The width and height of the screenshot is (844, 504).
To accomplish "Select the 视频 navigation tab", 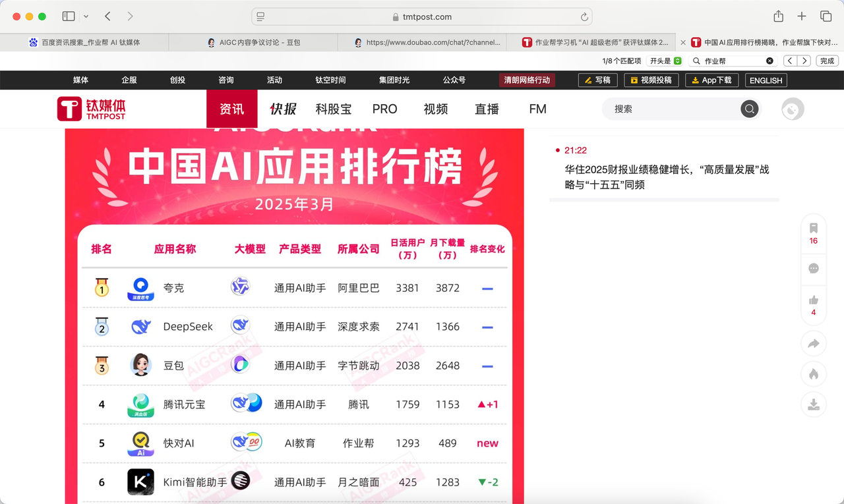I will [436, 109].
